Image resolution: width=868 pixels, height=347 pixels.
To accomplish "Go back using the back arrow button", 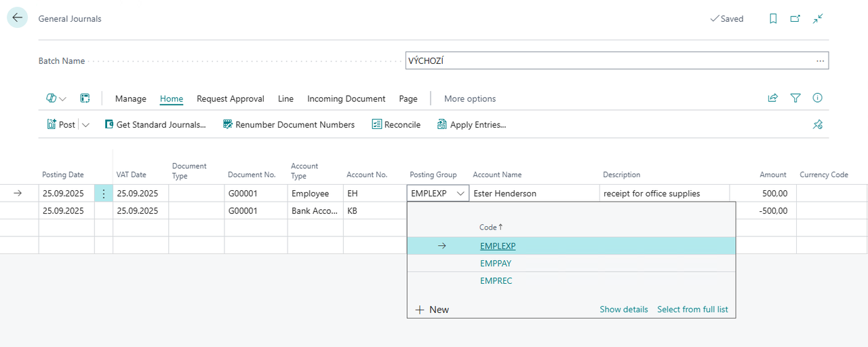I will tap(17, 18).
